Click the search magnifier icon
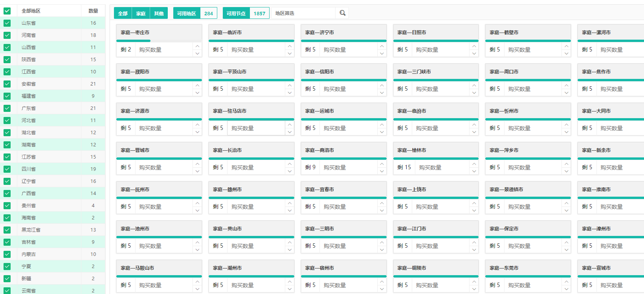This screenshot has width=644, height=294. coord(342,13)
